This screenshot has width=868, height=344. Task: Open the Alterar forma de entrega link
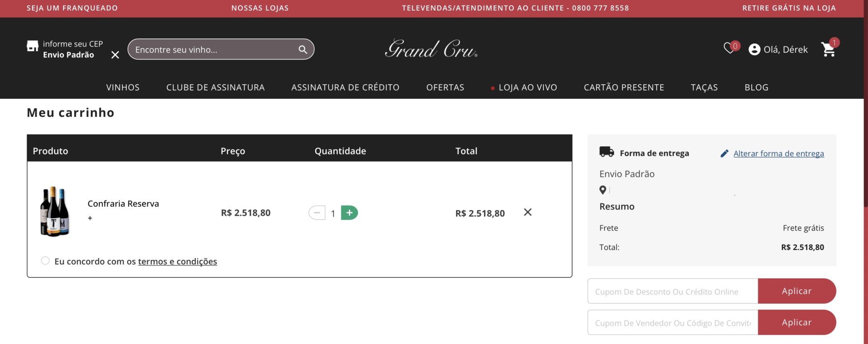click(x=778, y=153)
